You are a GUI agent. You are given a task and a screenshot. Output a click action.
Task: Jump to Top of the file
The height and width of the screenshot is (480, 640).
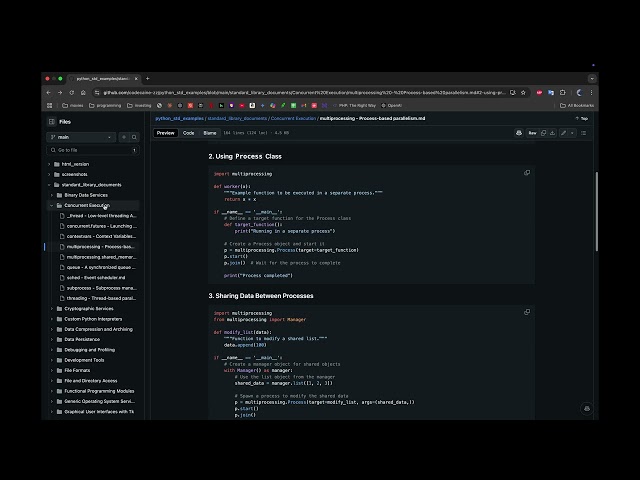tap(582, 118)
